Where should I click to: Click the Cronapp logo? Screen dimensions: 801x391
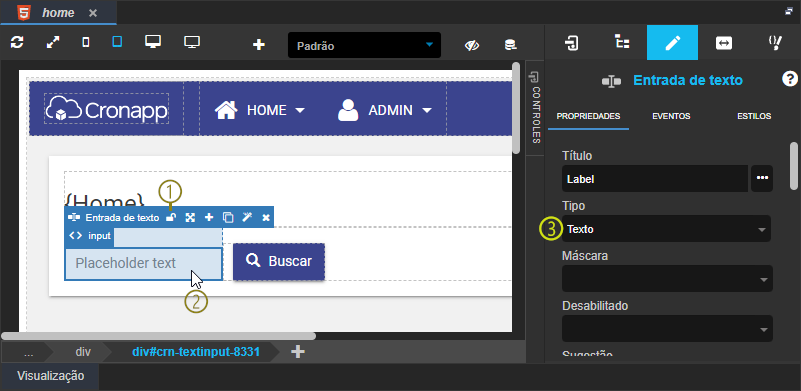pyautogui.click(x=107, y=108)
